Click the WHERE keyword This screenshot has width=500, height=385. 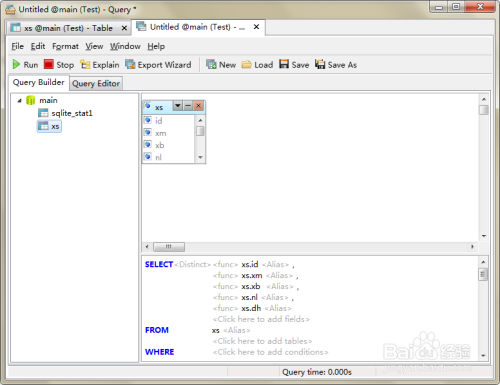tap(160, 352)
